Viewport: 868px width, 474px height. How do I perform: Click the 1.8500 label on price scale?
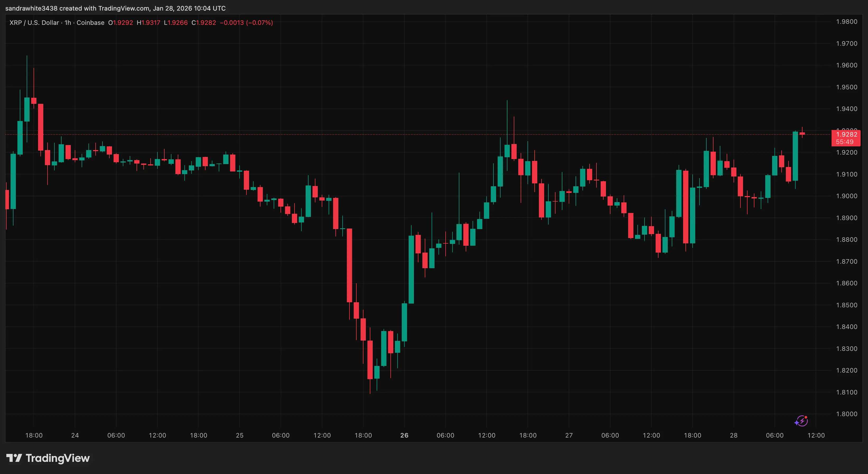pyautogui.click(x=846, y=305)
